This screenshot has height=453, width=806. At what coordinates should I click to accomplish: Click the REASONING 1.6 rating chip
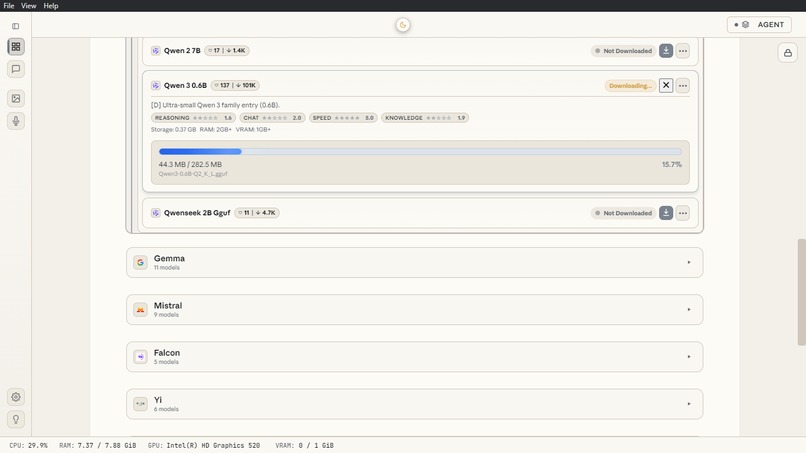(193, 118)
